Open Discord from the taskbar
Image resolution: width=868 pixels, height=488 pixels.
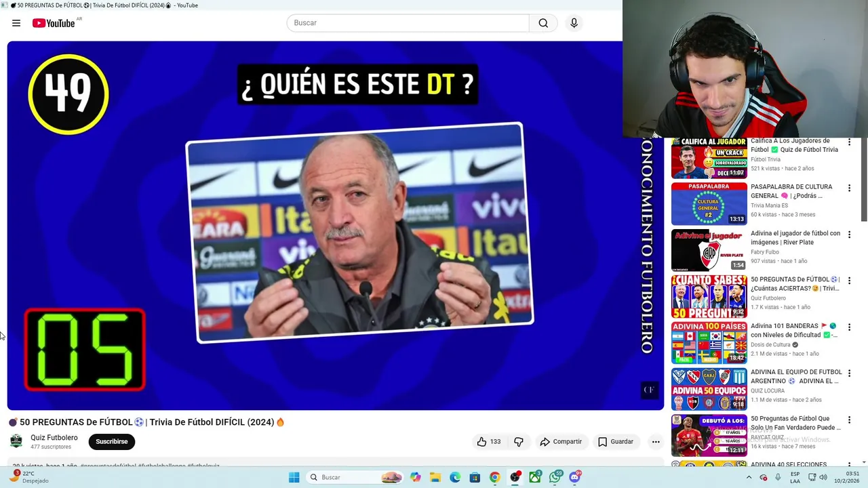(575, 477)
